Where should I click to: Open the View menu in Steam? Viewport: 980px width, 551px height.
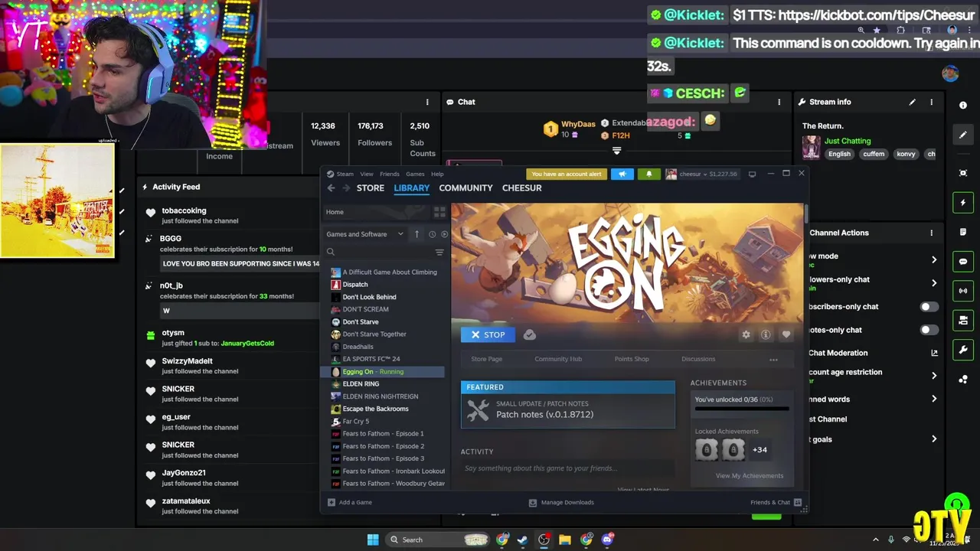pyautogui.click(x=367, y=174)
